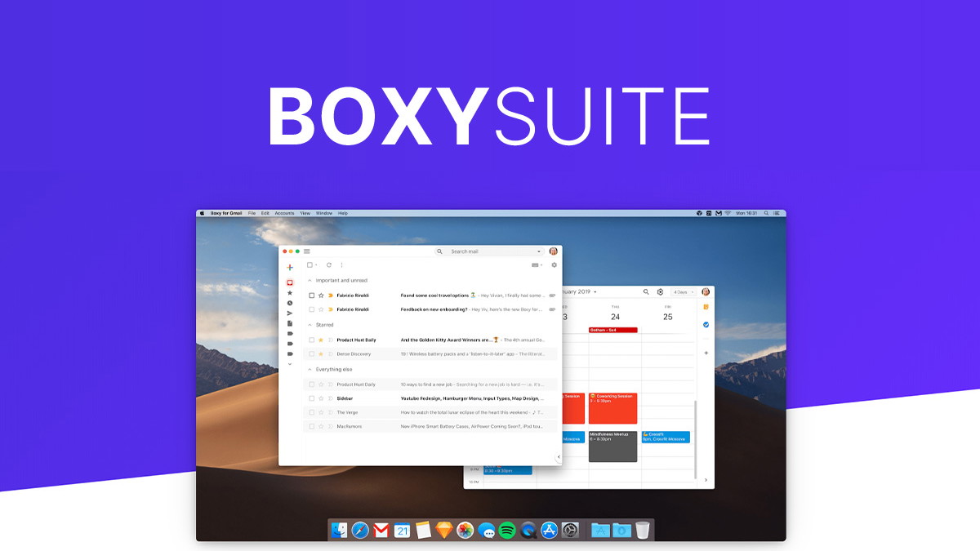
Task: Open the Trash in the Dock
Action: click(x=643, y=531)
